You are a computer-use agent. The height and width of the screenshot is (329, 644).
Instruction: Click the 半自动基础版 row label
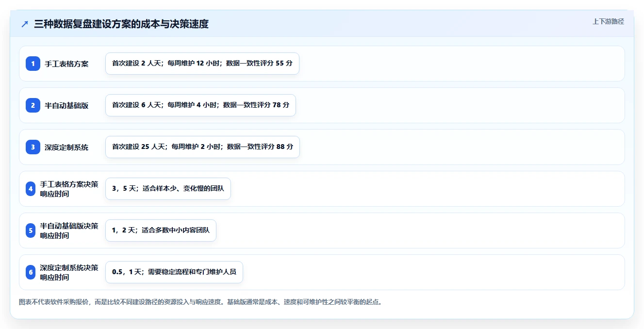point(66,105)
